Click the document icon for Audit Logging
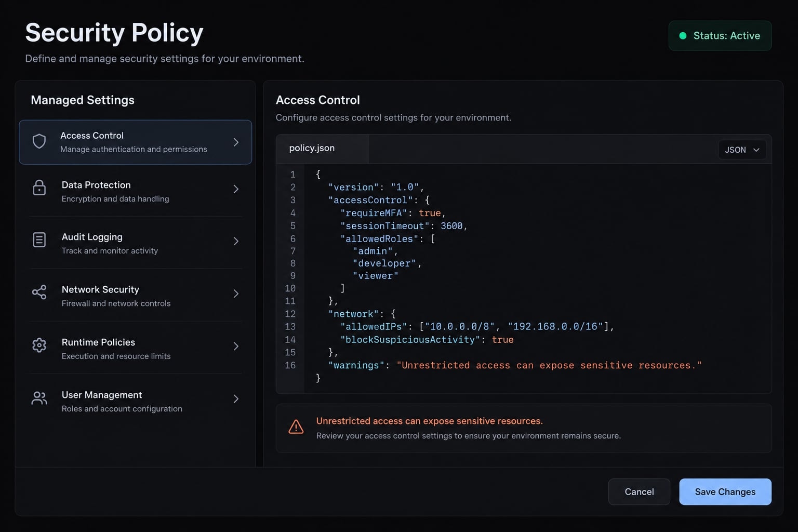Image resolution: width=798 pixels, height=532 pixels. (x=39, y=240)
